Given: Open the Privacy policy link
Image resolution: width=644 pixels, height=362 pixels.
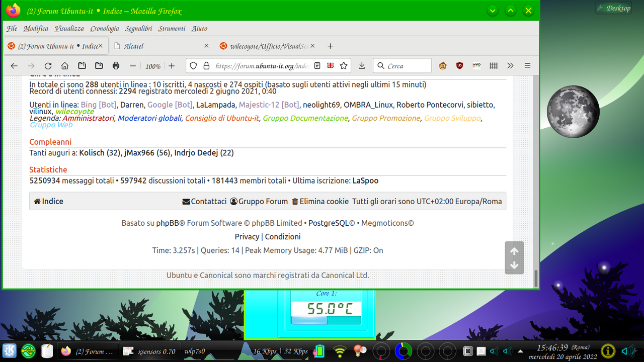Looking at the screenshot, I should point(247,236).
